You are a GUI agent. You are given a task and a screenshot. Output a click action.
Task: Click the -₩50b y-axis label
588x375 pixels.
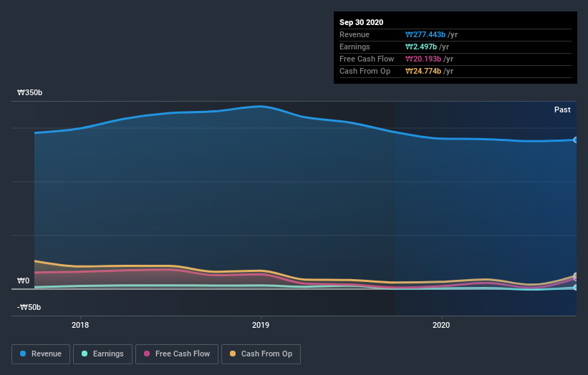tap(29, 307)
